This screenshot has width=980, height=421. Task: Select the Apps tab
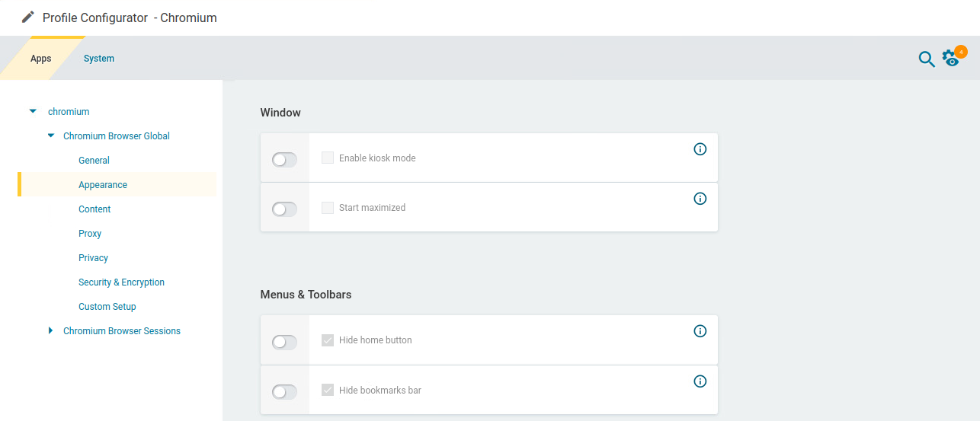pyautogui.click(x=41, y=59)
